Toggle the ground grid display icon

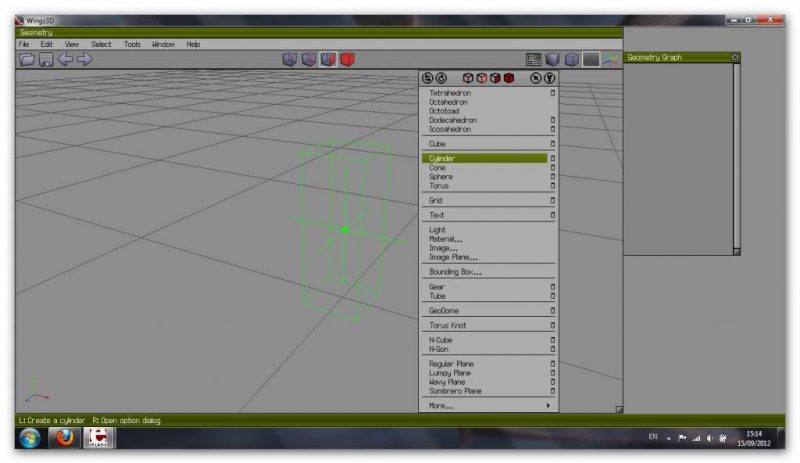tap(591, 60)
